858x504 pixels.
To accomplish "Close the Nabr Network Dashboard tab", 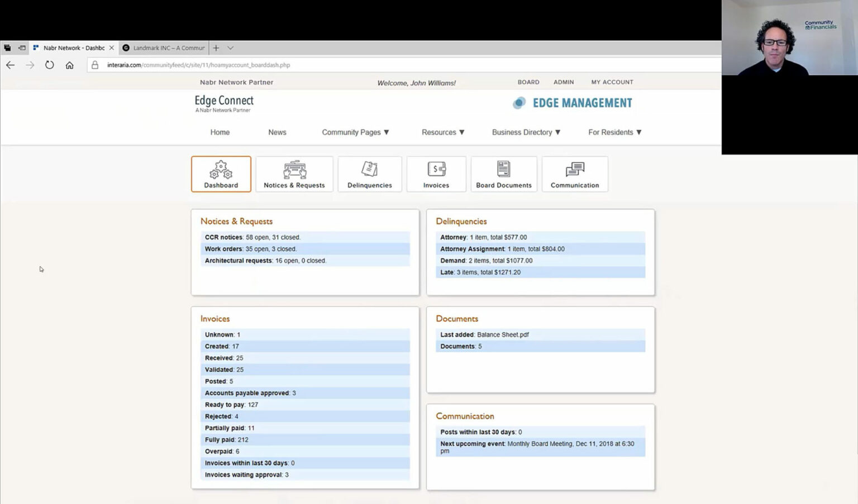I will click(112, 48).
